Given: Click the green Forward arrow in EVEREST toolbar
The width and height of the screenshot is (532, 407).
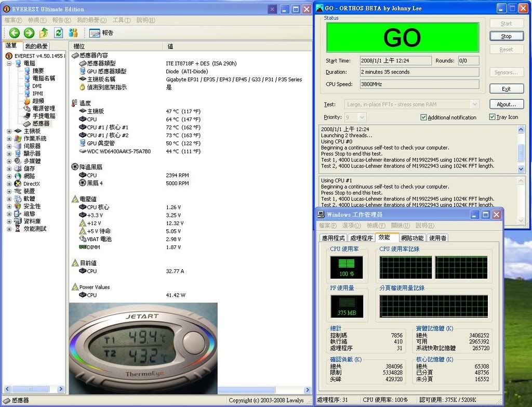Looking at the screenshot, I should pos(29,33).
